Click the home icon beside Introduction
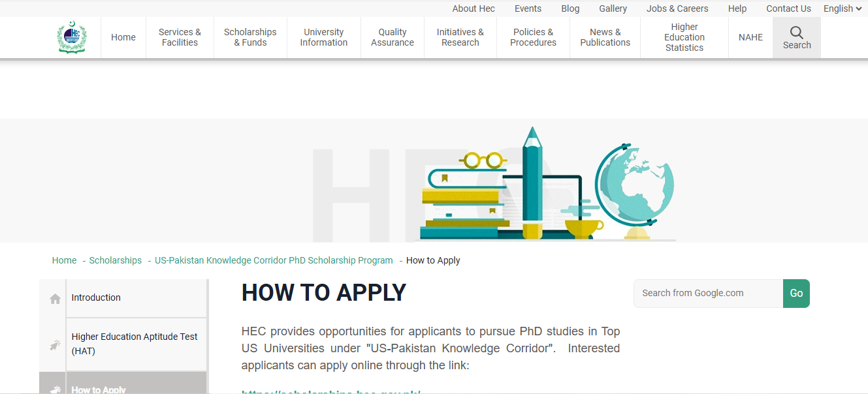868x394 pixels. (x=55, y=299)
